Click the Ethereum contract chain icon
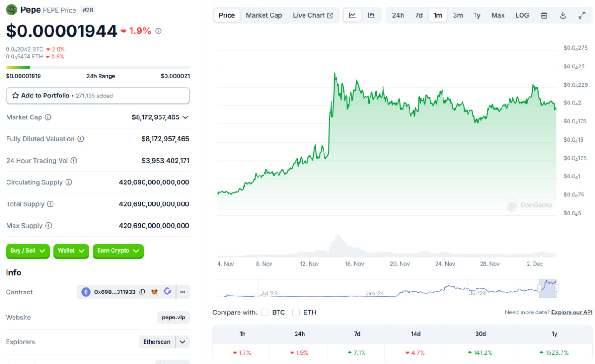The height and width of the screenshot is (364, 595). (86, 292)
